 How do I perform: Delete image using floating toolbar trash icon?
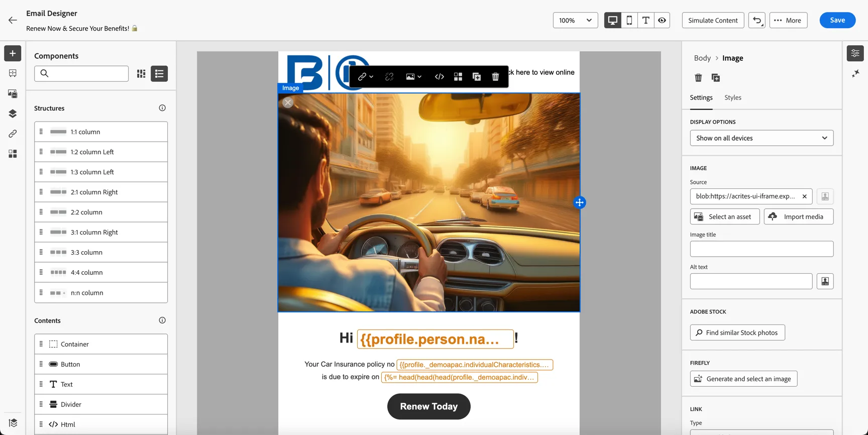[x=495, y=77]
